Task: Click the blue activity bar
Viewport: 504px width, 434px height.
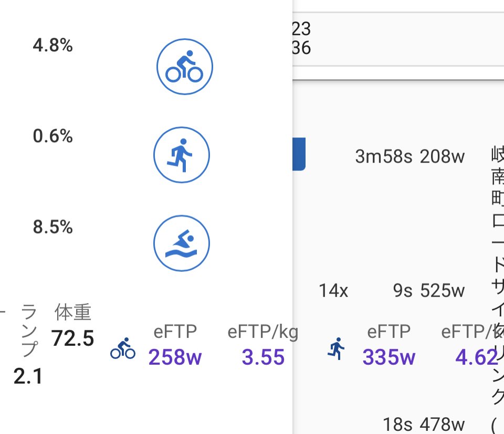Action: point(299,154)
